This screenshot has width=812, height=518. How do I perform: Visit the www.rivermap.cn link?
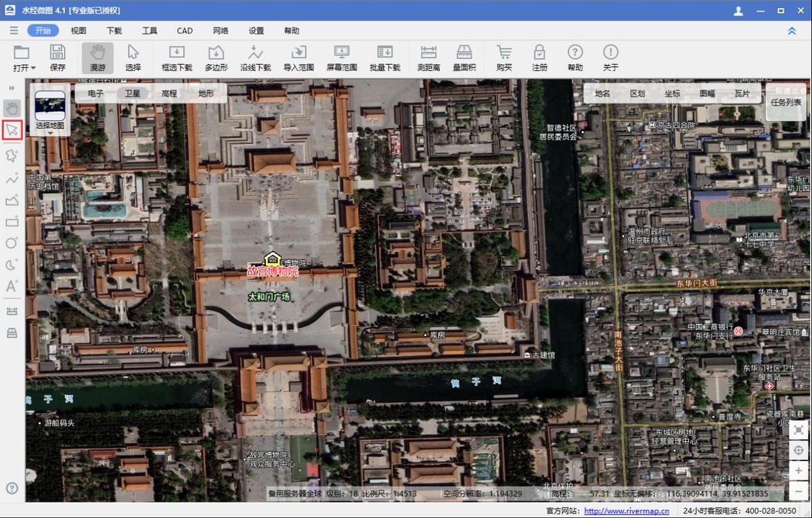626,511
